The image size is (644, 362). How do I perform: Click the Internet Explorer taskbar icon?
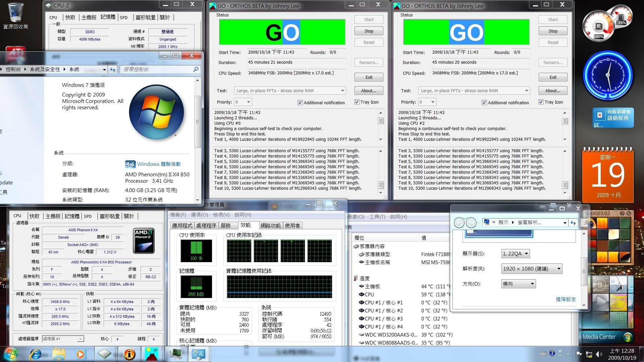tap(36, 354)
